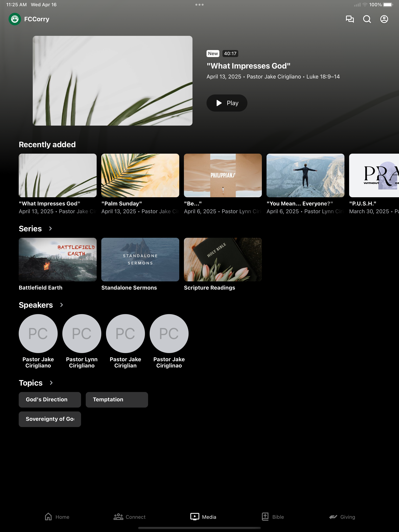Select speaker Pastor Jake Cirigliano avatar
399x532 pixels.
(x=38, y=333)
